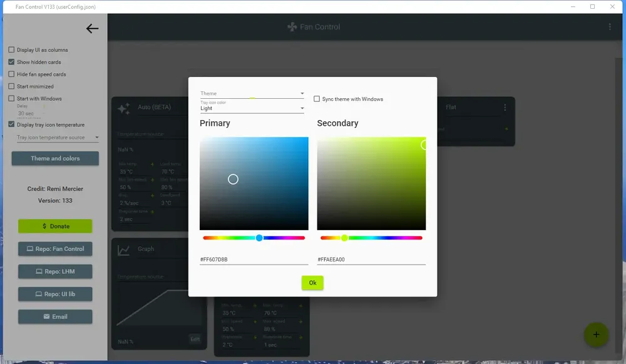
Task: Click the back arrow in sidebar
Action: point(92,28)
